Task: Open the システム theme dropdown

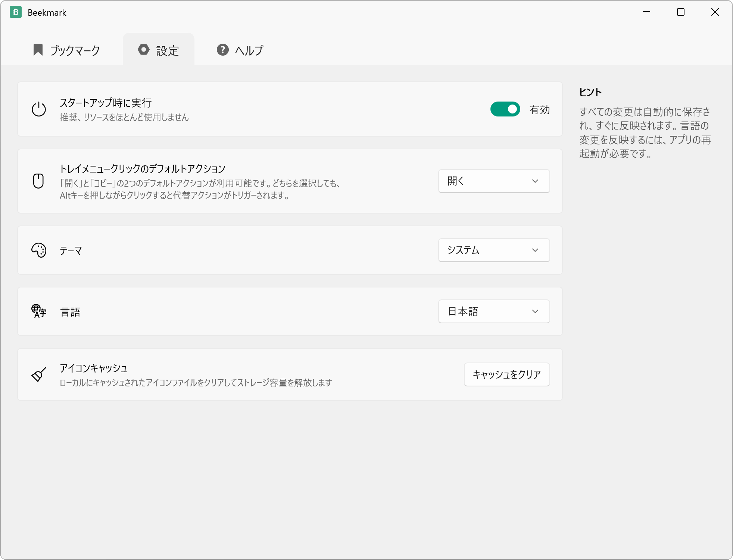Action: pyautogui.click(x=494, y=250)
